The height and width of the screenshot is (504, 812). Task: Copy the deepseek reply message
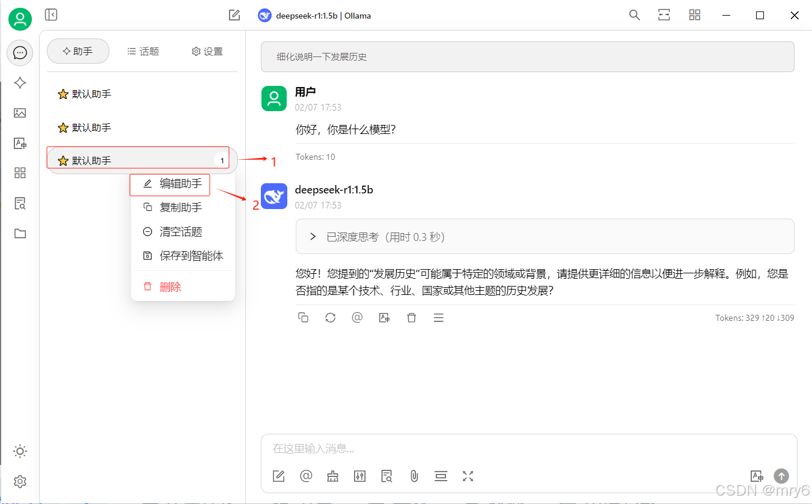[303, 318]
